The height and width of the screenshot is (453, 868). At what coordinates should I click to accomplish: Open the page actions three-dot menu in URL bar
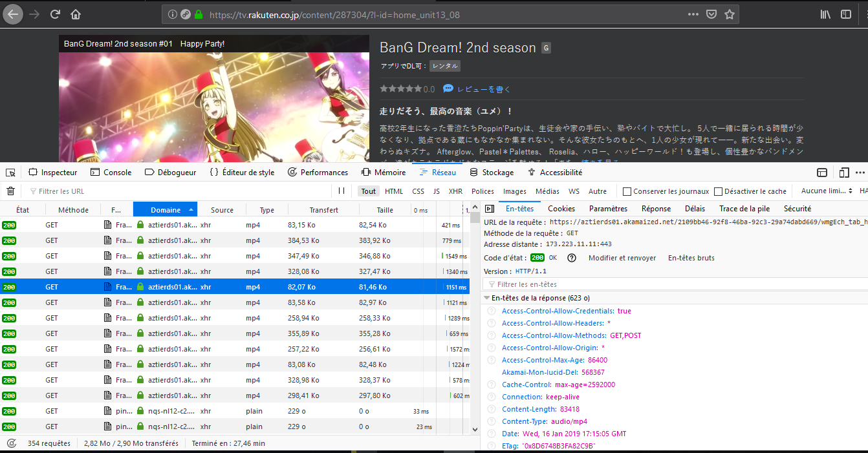coord(693,14)
